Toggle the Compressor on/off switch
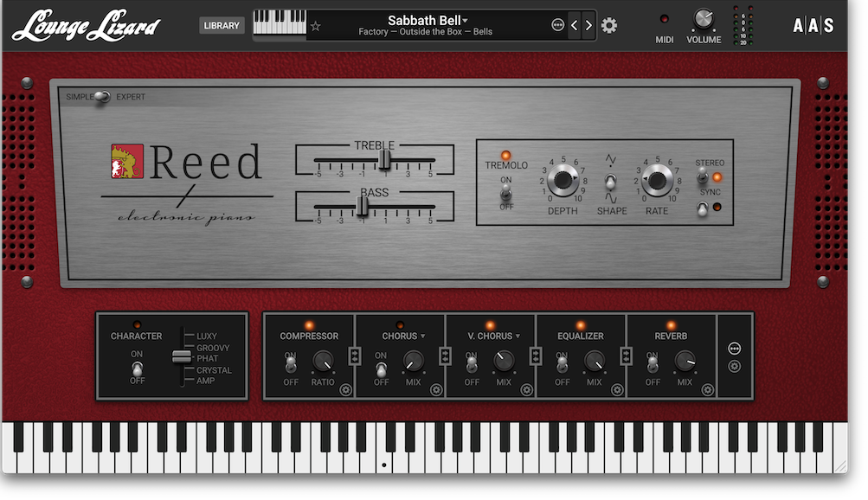This screenshot has width=868, height=500. coord(291,364)
